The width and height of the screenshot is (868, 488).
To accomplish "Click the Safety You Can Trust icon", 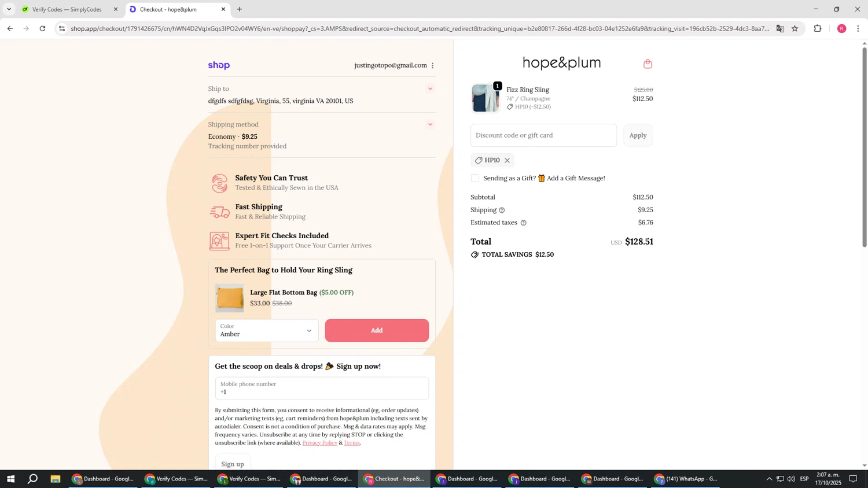I will point(219,183).
